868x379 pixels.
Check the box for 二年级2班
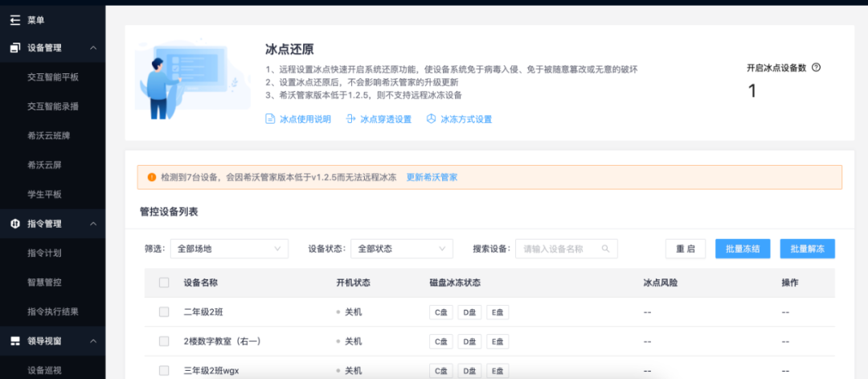tap(164, 312)
